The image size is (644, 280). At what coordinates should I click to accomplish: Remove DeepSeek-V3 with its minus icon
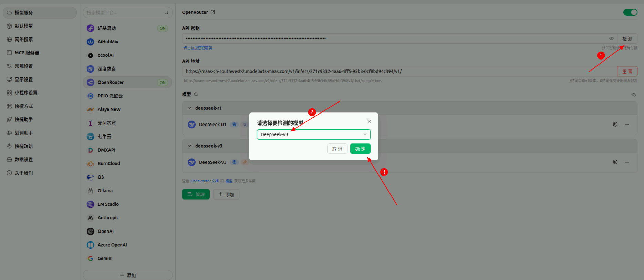(627, 162)
